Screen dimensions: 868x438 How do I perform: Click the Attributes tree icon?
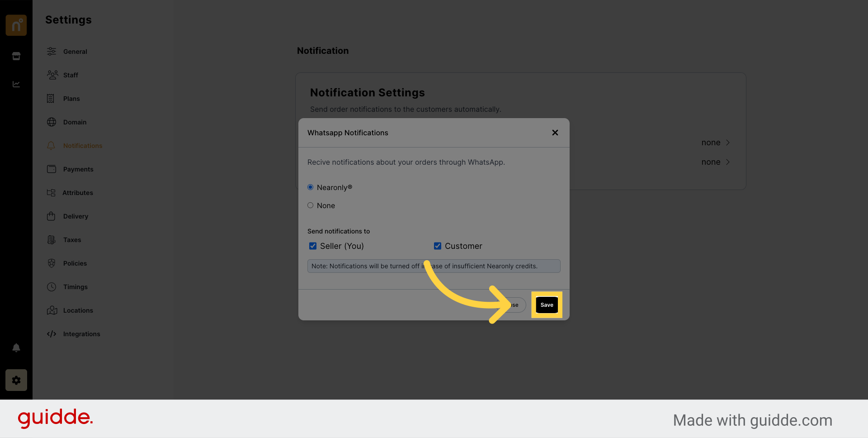click(51, 193)
